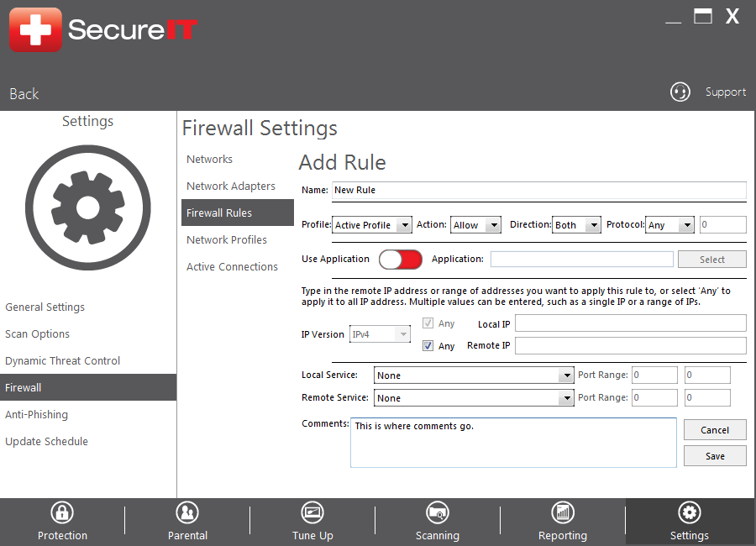Select Firewall Rules section
The height and width of the screenshot is (546, 756).
238,213
